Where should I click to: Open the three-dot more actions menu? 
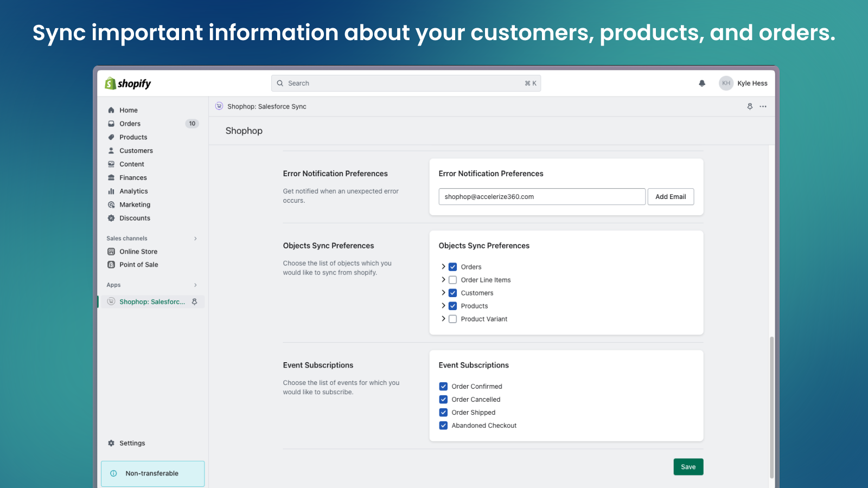click(x=763, y=107)
